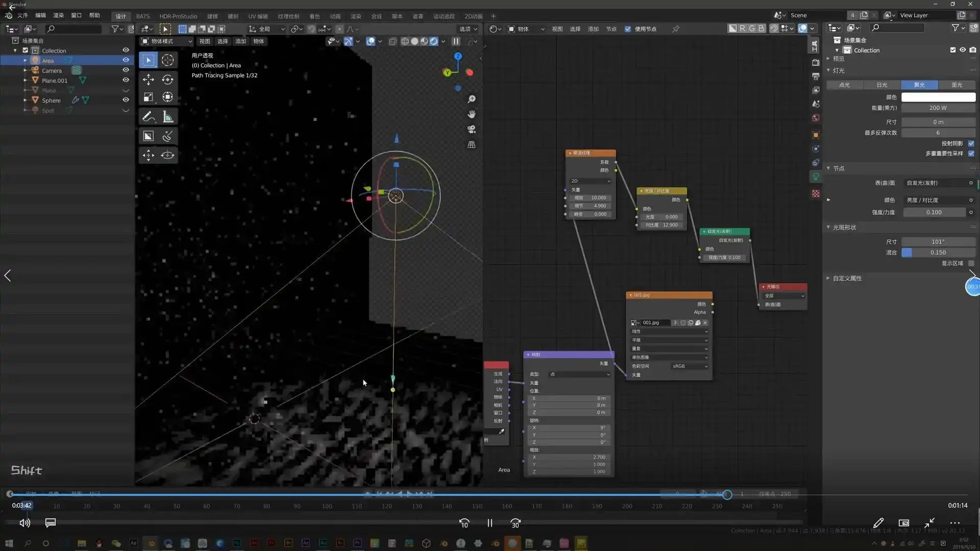The image size is (980, 551).
Task: Select the Annotate pencil tool
Action: pyautogui.click(x=149, y=116)
